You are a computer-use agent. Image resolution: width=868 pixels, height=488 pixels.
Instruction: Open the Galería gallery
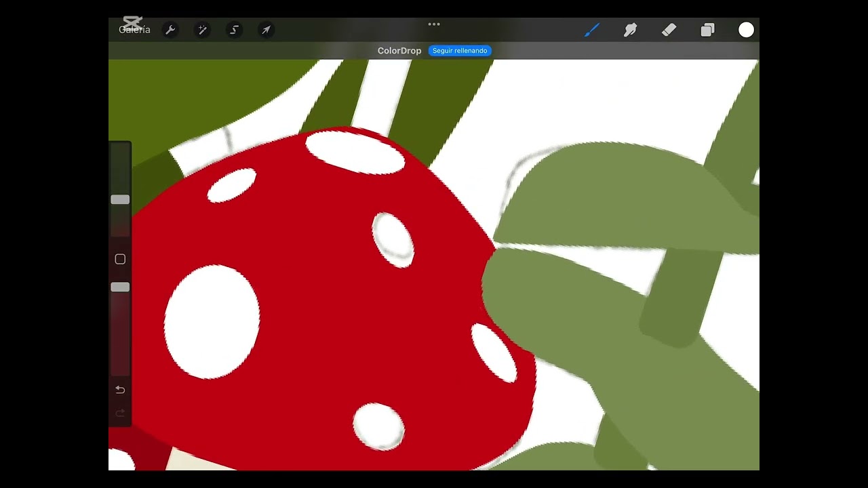134,30
